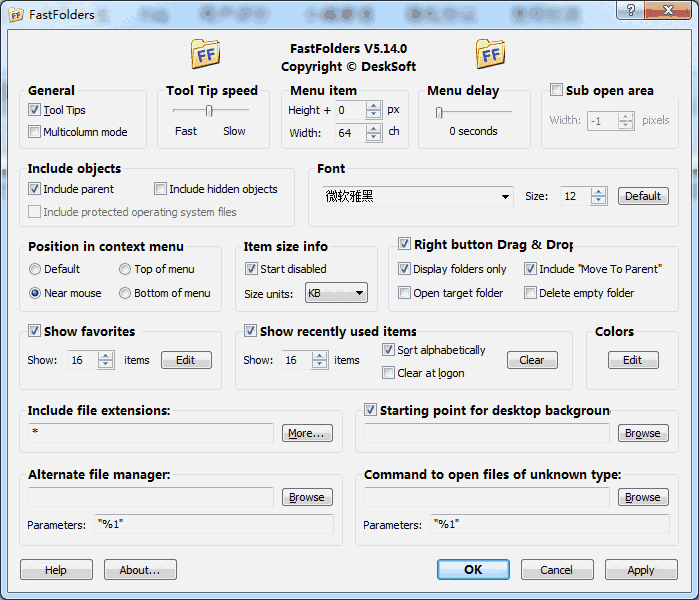Viewport: 699px width, 600px height.
Task: Click the Default font button
Action: (643, 196)
